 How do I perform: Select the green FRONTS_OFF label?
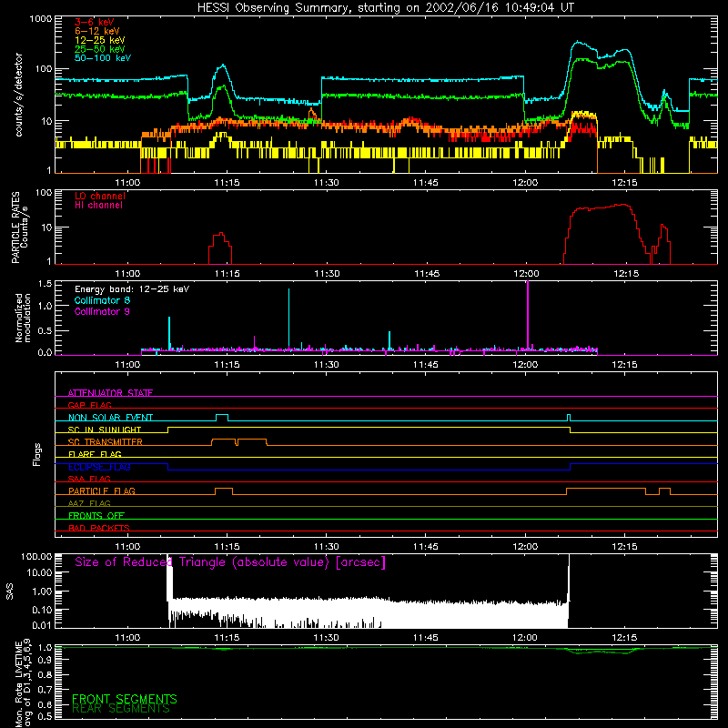click(x=96, y=516)
